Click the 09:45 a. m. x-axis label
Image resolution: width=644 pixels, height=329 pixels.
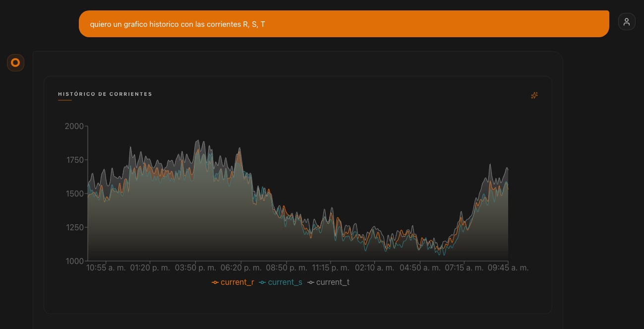tap(508, 268)
